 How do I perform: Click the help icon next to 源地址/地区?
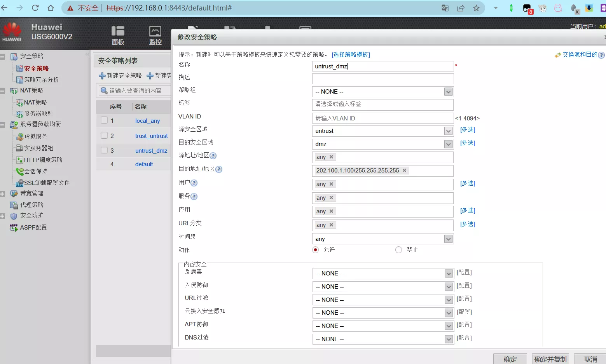213,156
